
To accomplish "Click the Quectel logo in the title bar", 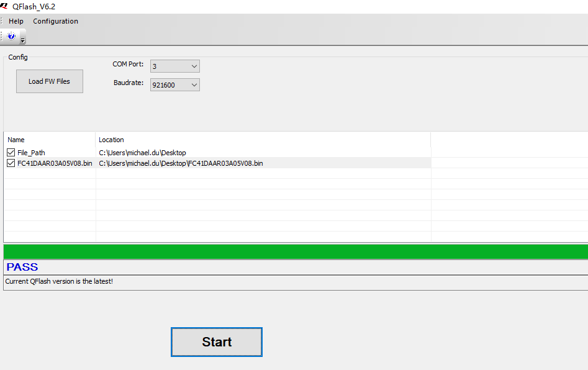I will tap(6, 6).
